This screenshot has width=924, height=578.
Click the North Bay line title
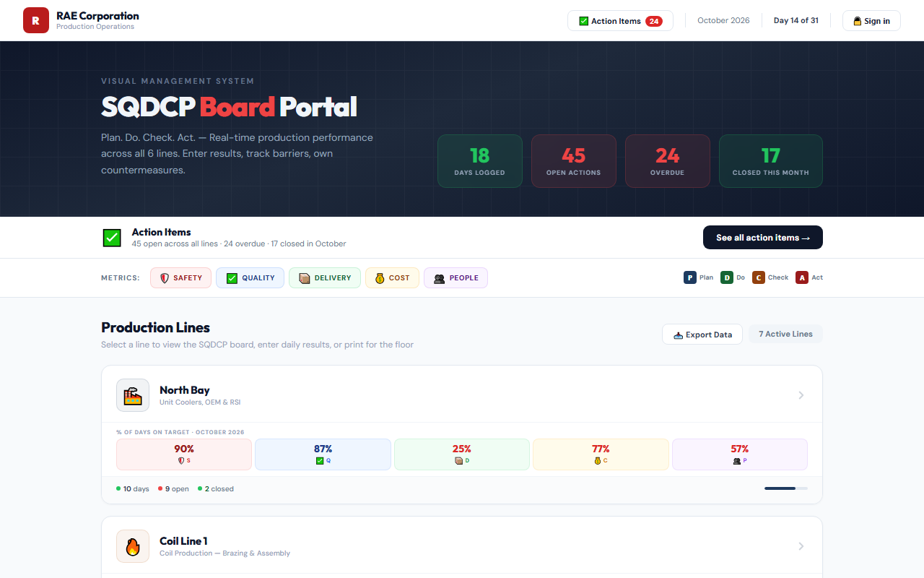pos(185,390)
